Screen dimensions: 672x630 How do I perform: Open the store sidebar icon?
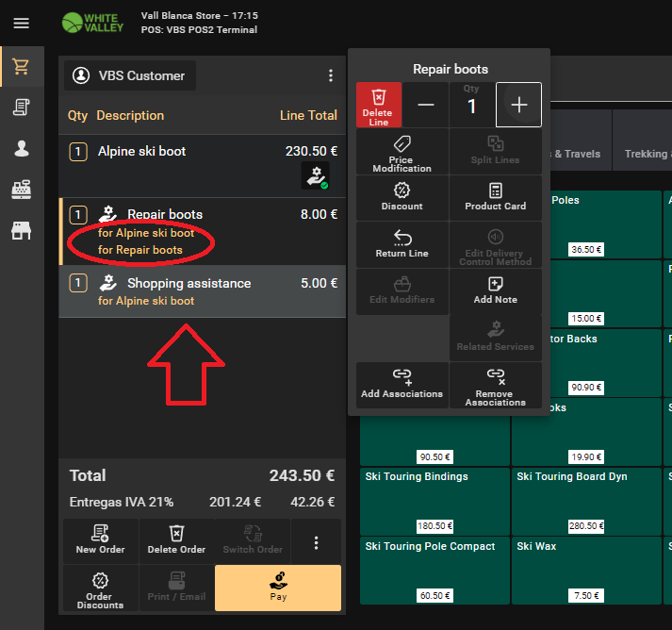point(21,230)
